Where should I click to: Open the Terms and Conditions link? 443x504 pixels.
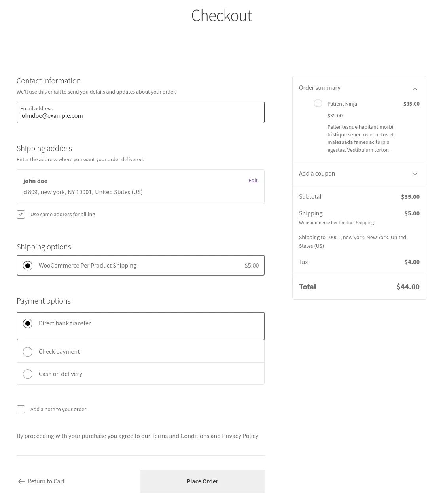tap(180, 436)
